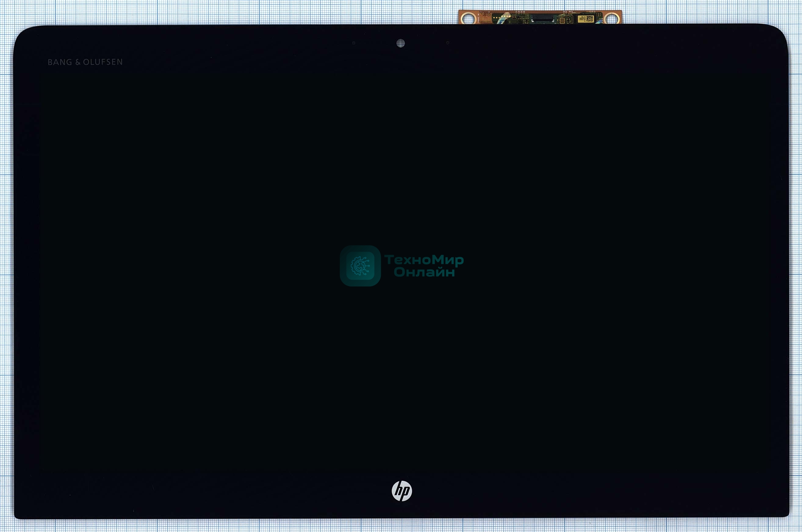
Task: Click the right microphone hole beside webcam
Action: pyautogui.click(x=448, y=43)
